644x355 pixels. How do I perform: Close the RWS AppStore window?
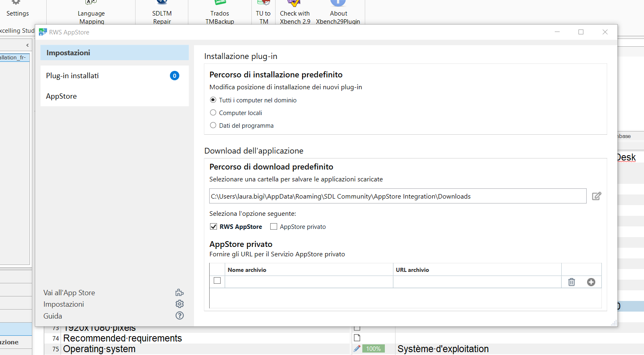coord(605,32)
